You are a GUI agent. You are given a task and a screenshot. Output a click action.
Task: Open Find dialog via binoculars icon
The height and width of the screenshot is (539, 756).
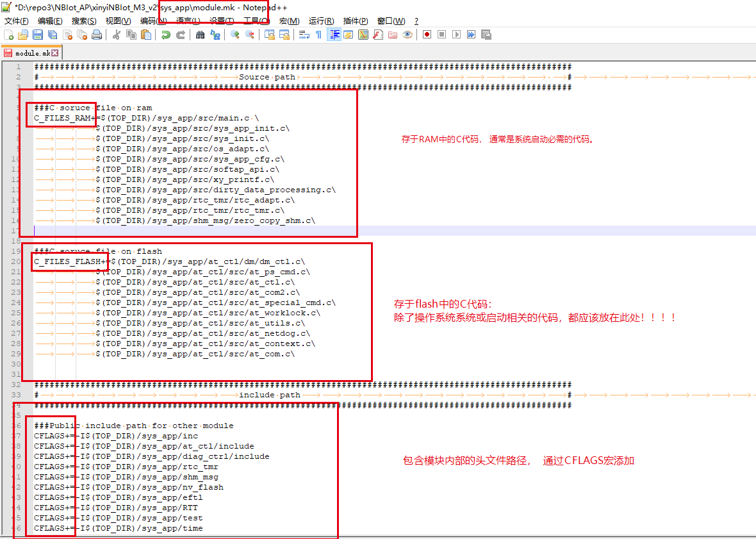[x=200, y=35]
